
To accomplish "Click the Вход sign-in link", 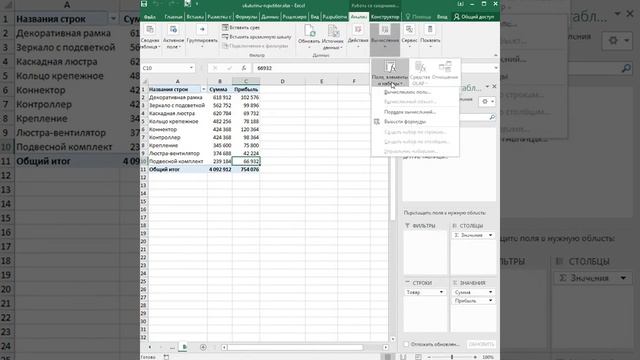I will pyautogui.click(x=442, y=17).
